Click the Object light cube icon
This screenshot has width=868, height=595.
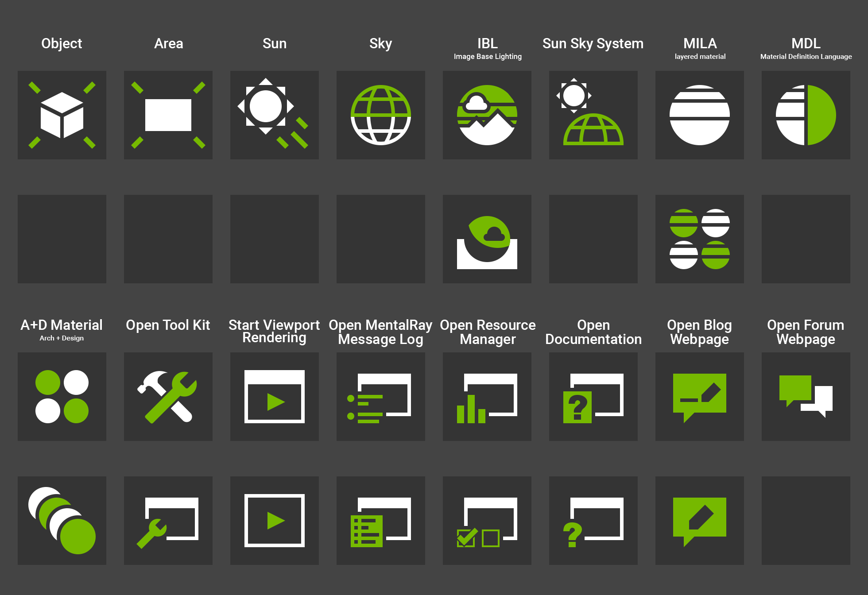coord(62,115)
